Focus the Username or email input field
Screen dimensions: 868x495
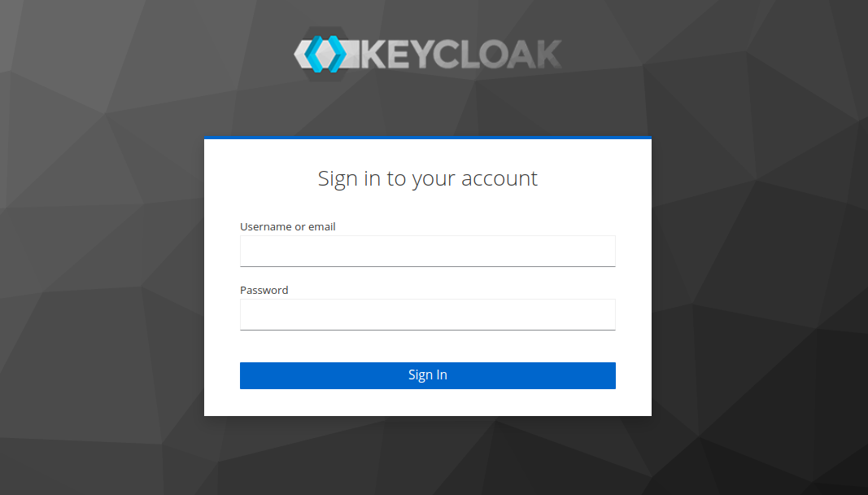(427, 251)
